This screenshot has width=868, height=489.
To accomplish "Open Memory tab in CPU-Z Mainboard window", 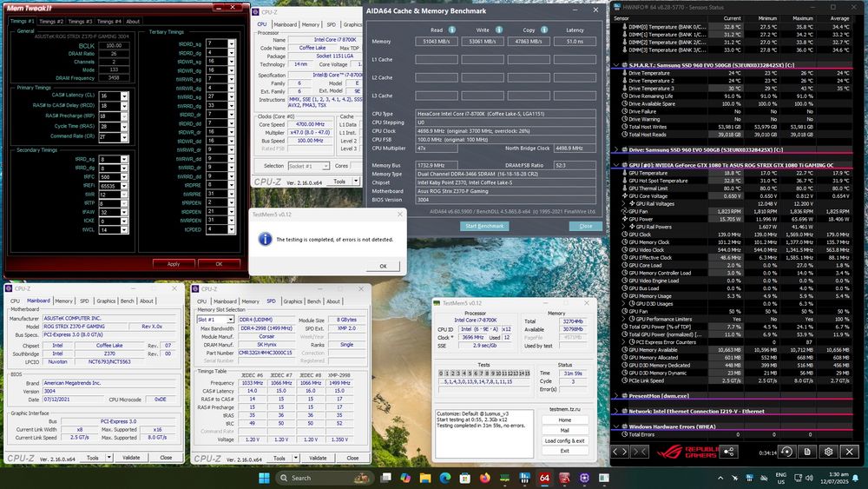I will tap(63, 301).
